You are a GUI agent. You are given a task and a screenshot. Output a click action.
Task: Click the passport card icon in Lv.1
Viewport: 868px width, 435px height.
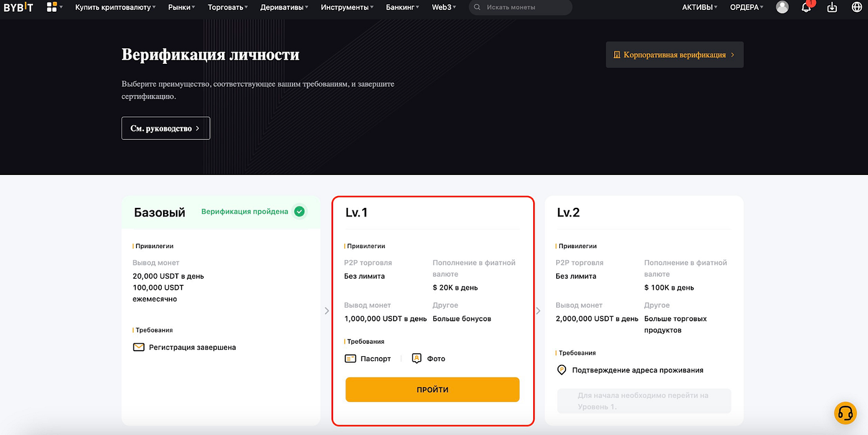(350, 359)
